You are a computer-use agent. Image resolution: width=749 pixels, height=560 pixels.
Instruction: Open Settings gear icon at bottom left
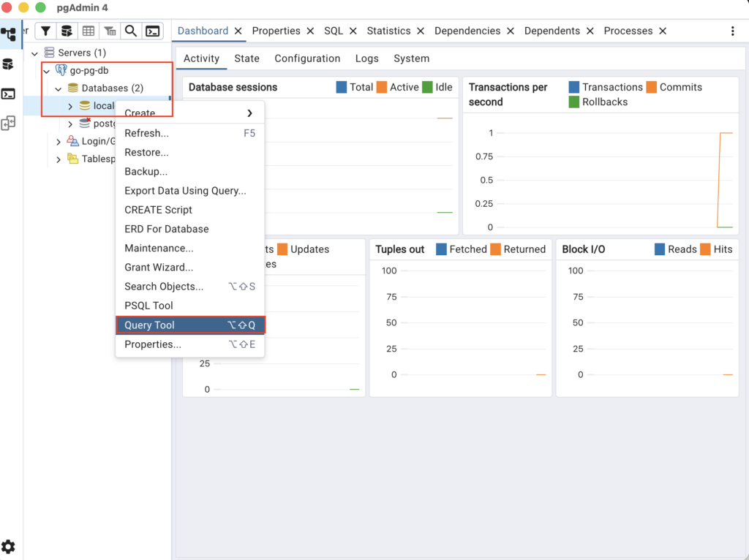pos(8,547)
